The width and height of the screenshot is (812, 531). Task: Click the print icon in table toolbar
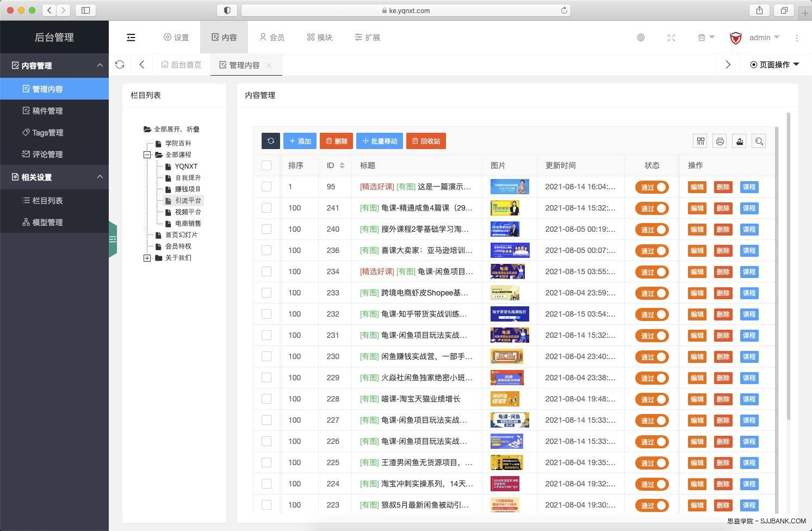[720, 141]
